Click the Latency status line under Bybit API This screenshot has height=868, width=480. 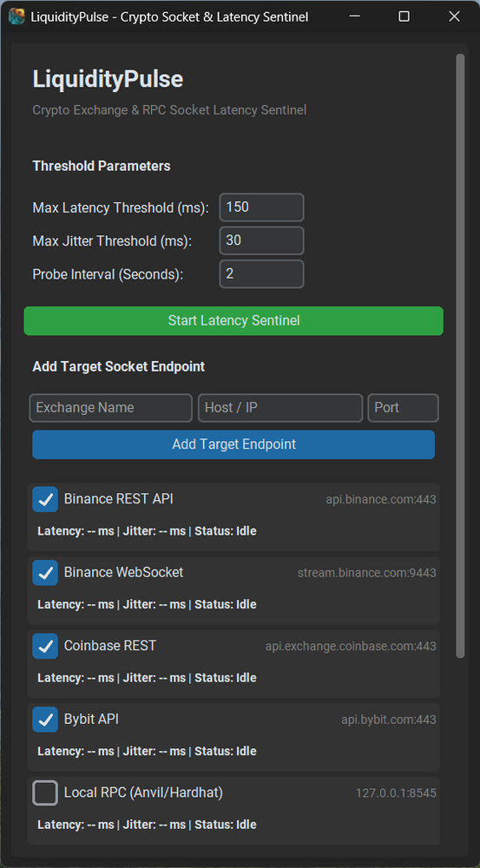(148, 752)
